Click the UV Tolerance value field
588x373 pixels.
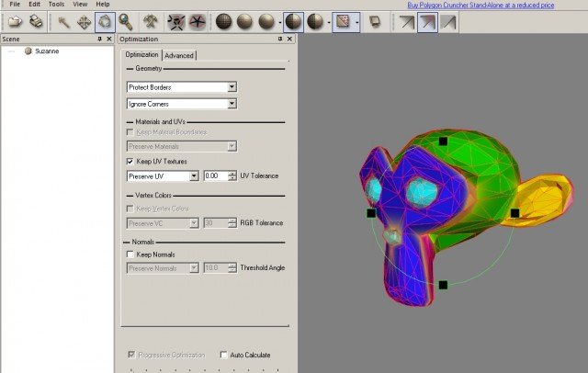click(216, 175)
